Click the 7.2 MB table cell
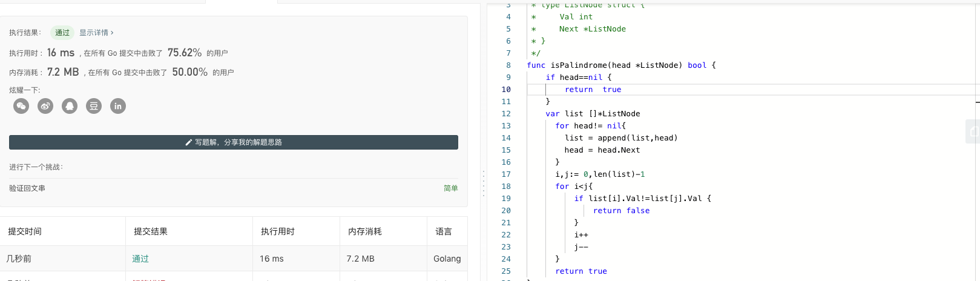Viewport: 980px width, 281px height. [361, 259]
